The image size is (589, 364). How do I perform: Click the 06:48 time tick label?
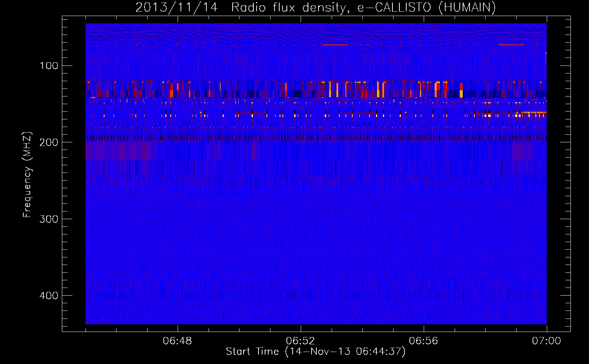(x=178, y=341)
